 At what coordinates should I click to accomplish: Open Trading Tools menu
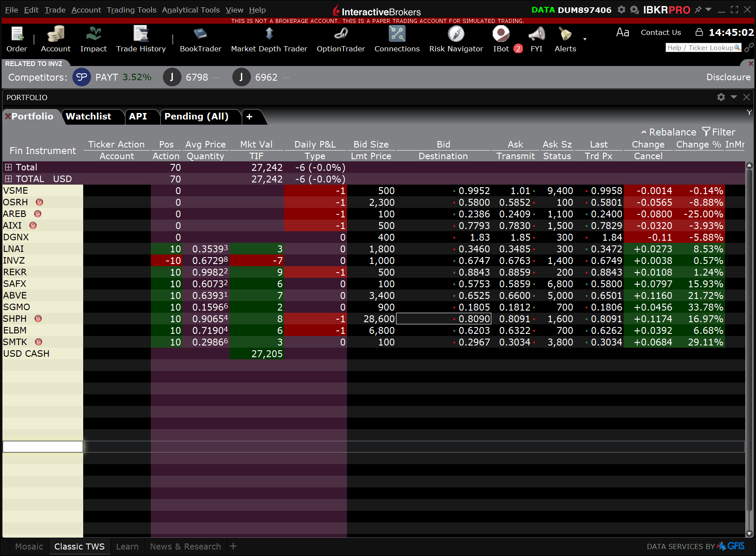tap(131, 9)
